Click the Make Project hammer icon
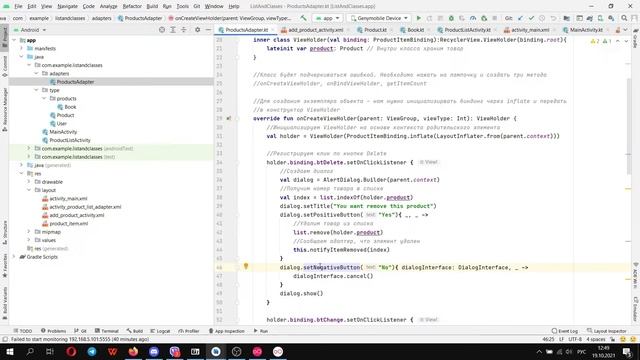Viewport: 640px width, 360px height. [303, 18]
